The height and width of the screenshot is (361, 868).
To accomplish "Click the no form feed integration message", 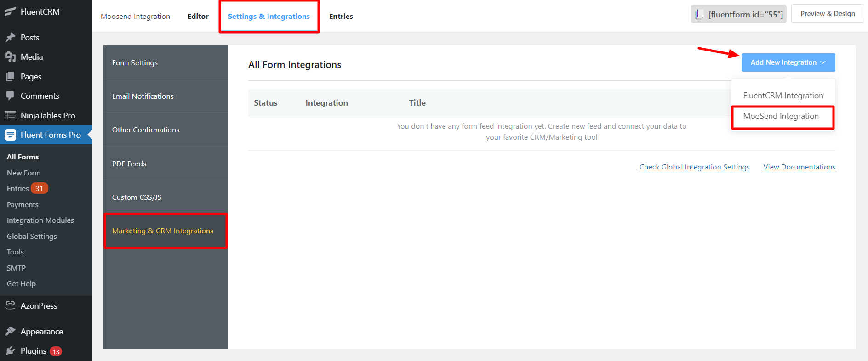I will [x=542, y=132].
